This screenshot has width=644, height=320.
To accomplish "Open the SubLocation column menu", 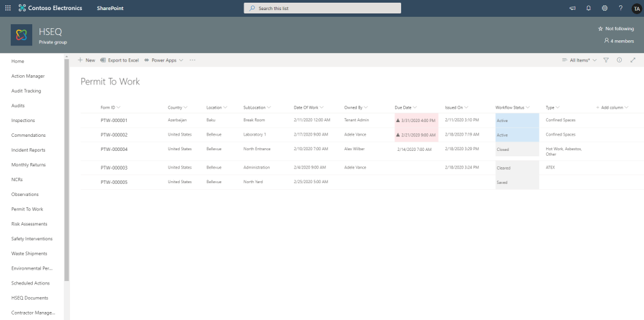I will click(x=257, y=107).
